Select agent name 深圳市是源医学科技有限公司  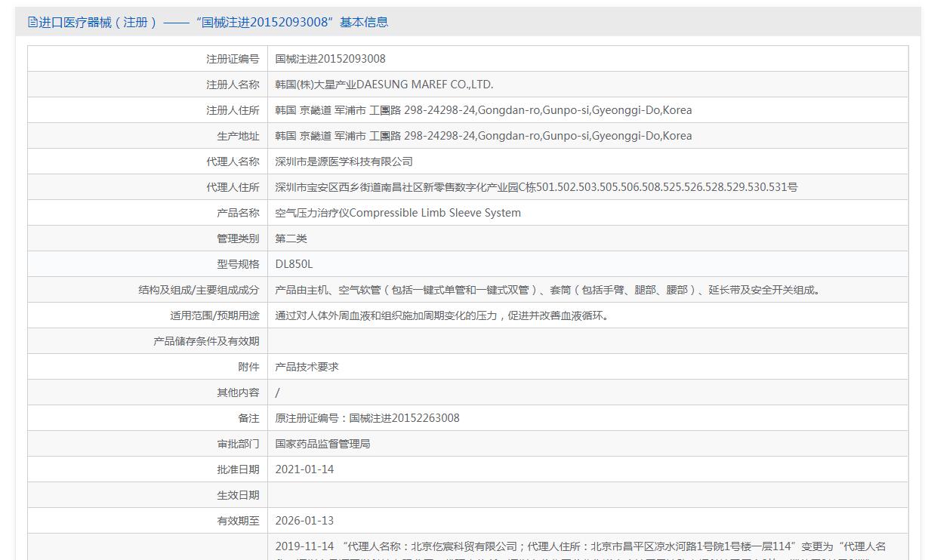[344, 162]
